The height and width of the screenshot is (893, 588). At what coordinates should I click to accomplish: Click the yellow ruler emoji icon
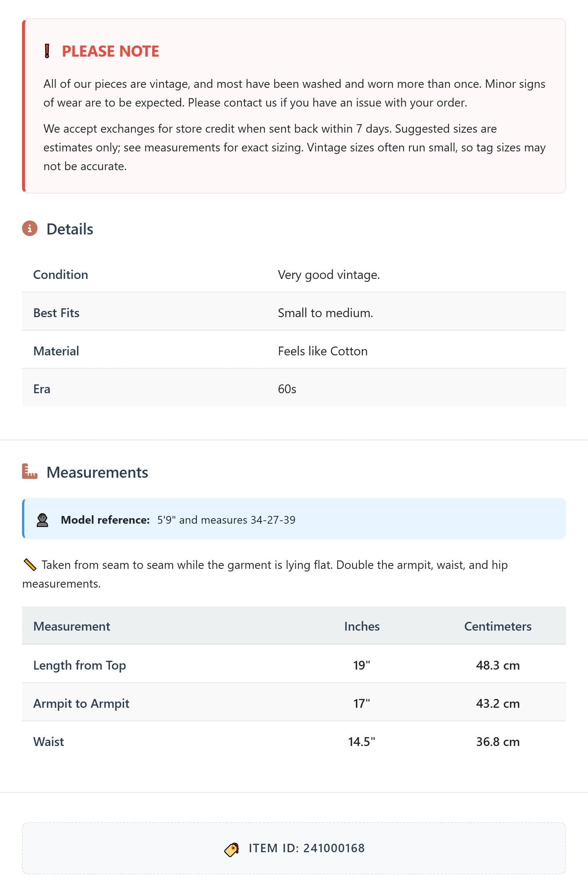click(x=30, y=565)
